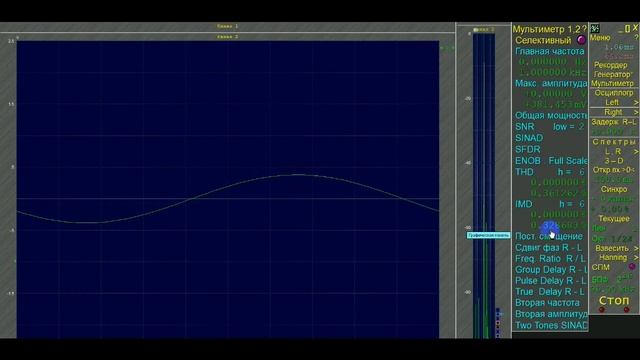Select the Общая мощность row
Viewport: 640px width, 360px height.
pos(551,116)
